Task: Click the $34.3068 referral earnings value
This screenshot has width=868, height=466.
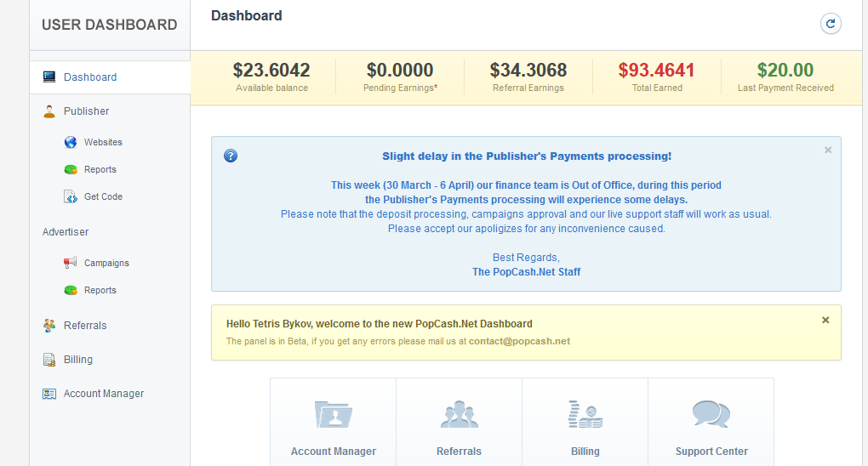Action: click(528, 71)
